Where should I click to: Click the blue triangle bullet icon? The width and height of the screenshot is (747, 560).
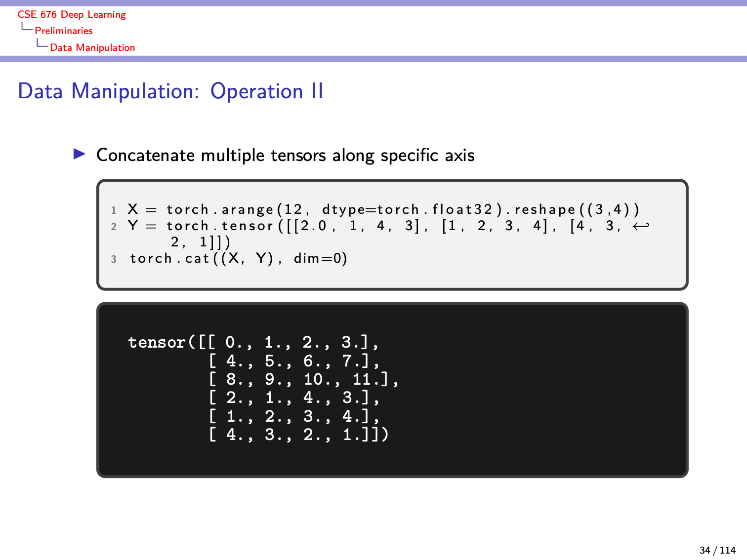(80, 154)
